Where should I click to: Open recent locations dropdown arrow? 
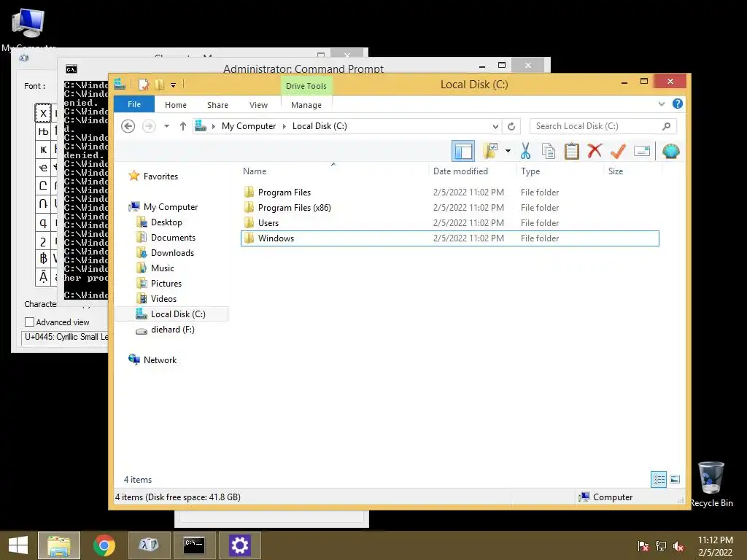click(166, 126)
